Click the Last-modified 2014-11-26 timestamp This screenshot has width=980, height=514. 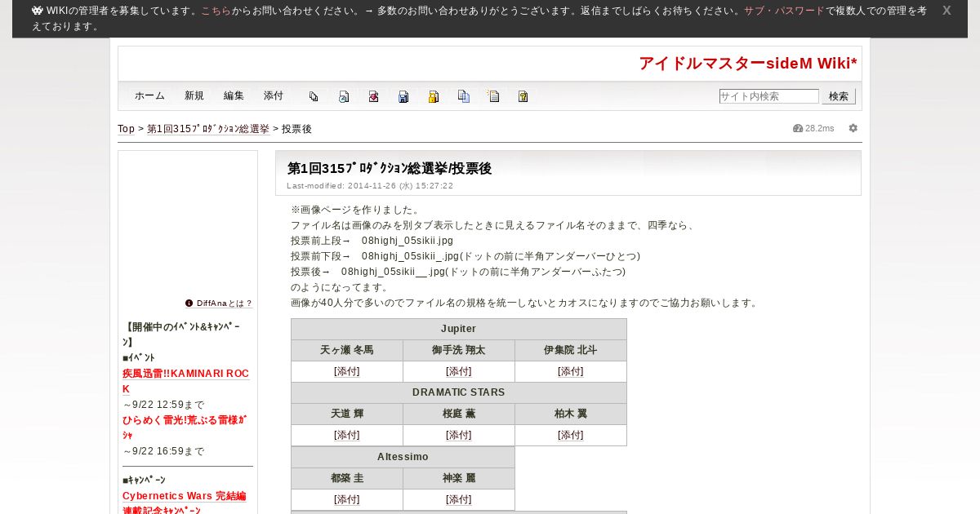pos(370,186)
